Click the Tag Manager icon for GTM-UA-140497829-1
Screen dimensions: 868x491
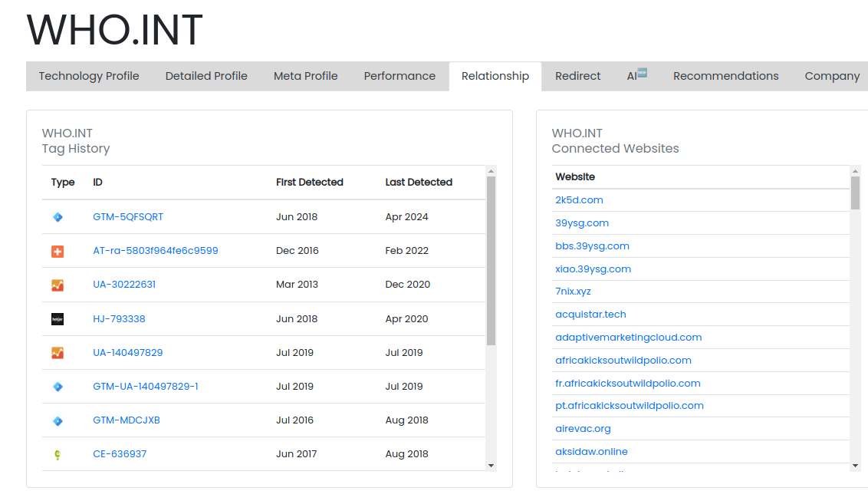pyautogui.click(x=58, y=387)
